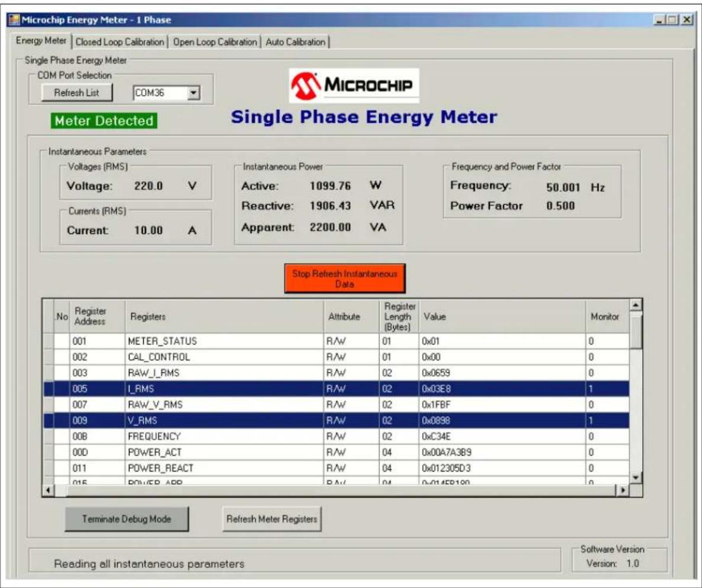This screenshot has width=702, height=588.
Task: Click register address 00D cell
Action: [97, 453]
